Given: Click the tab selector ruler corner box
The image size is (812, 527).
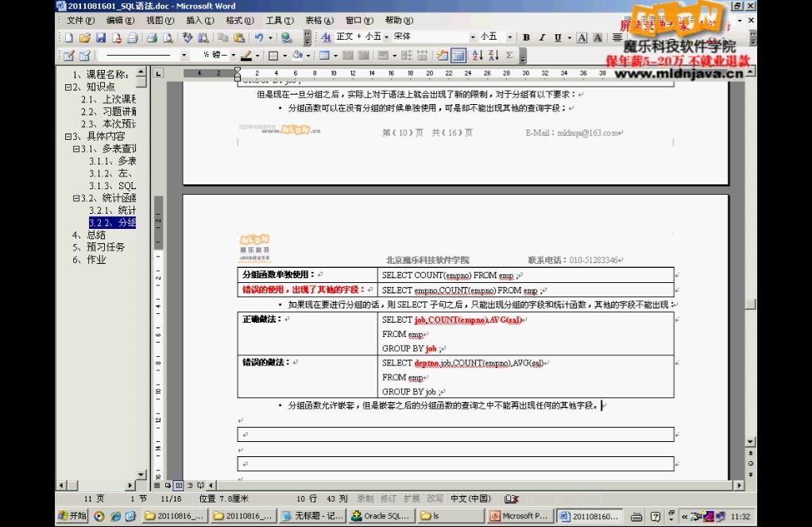Looking at the screenshot, I should [x=158, y=73].
